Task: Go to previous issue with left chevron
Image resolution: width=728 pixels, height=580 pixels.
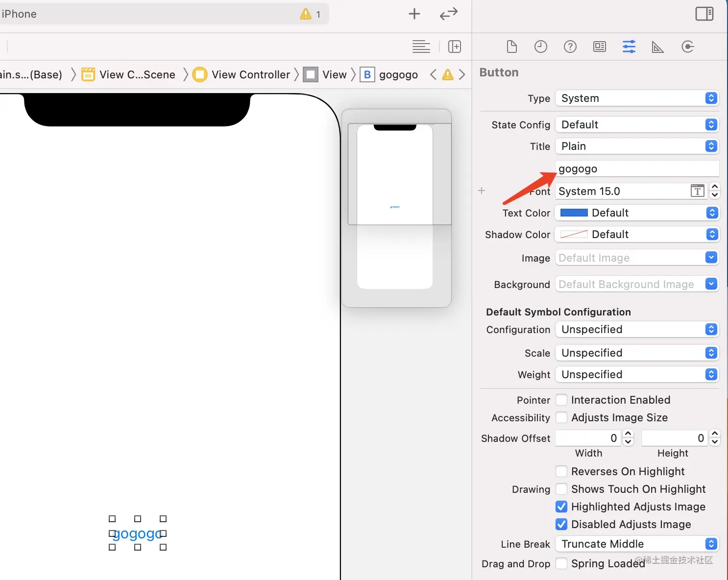Action: coord(433,74)
